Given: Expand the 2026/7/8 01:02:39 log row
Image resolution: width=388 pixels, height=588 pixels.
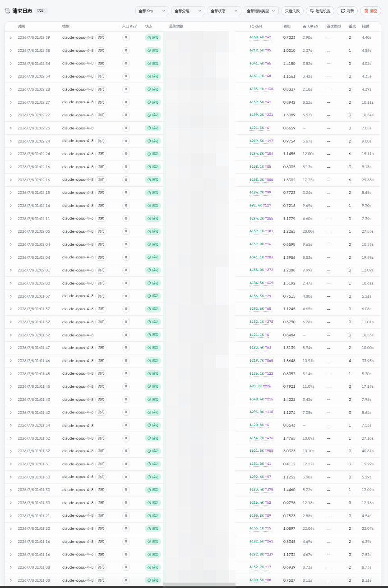Looking at the screenshot, I should pyautogui.click(x=11, y=37).
